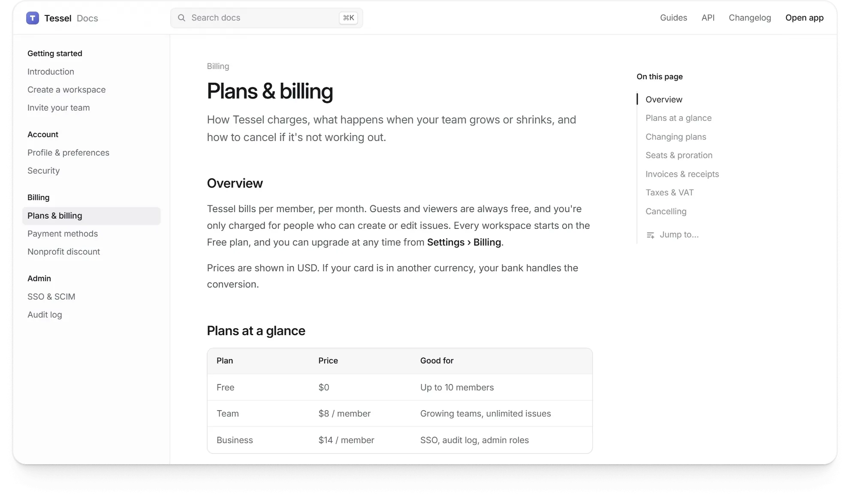This screenshot has width=850, height=504.
Task: Click the Free plan cell
Action: (x=225, y=387)
